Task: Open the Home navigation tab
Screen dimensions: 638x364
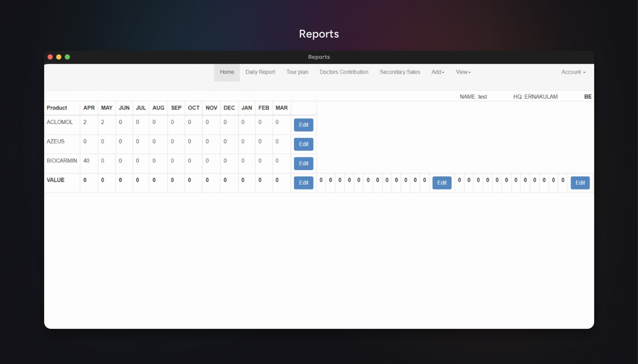Action: coord(227,72)
